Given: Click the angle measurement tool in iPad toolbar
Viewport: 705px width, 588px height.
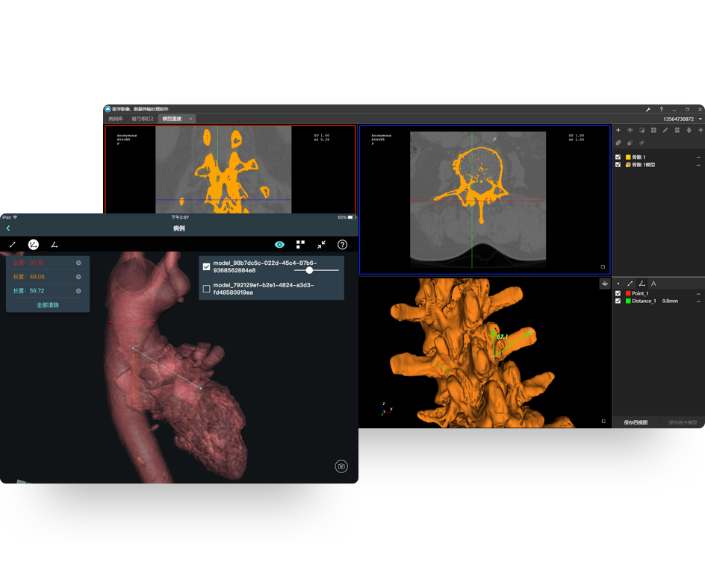Looking at the screenshot, I should (55, 245).
